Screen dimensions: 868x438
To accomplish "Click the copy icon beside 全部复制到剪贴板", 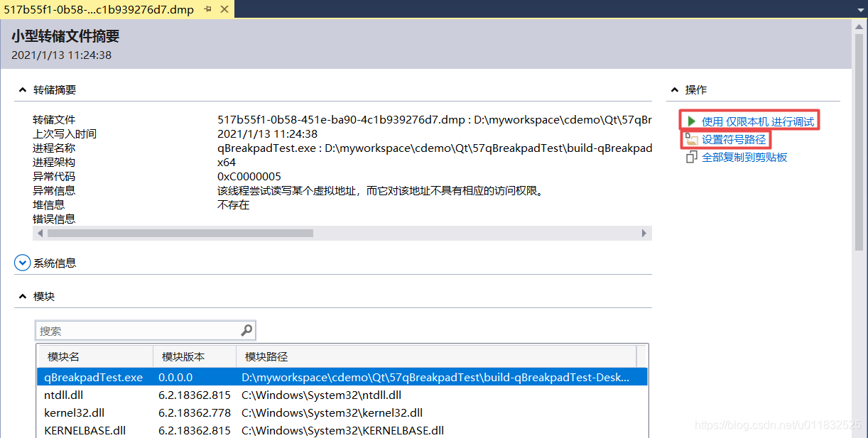I will click(x=692, y=157).
